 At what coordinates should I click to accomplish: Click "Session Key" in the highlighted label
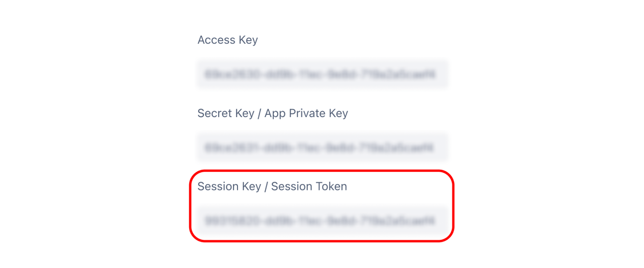click(x=229, y=187)
